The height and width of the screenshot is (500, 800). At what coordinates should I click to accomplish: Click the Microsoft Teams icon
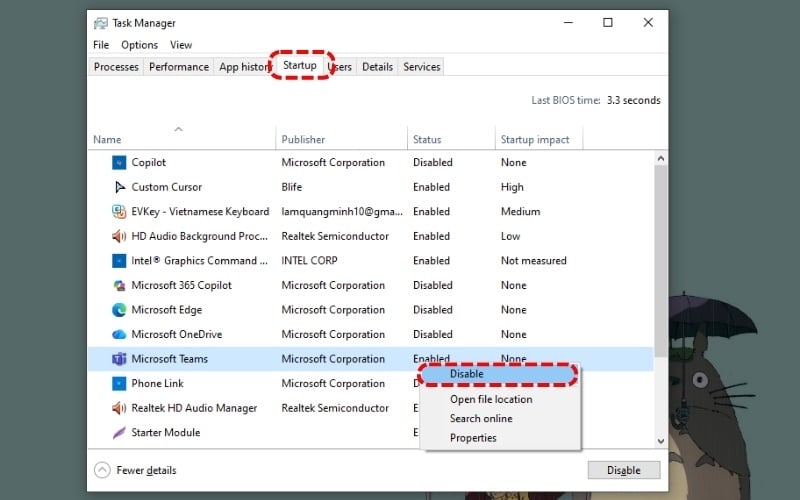119,359
